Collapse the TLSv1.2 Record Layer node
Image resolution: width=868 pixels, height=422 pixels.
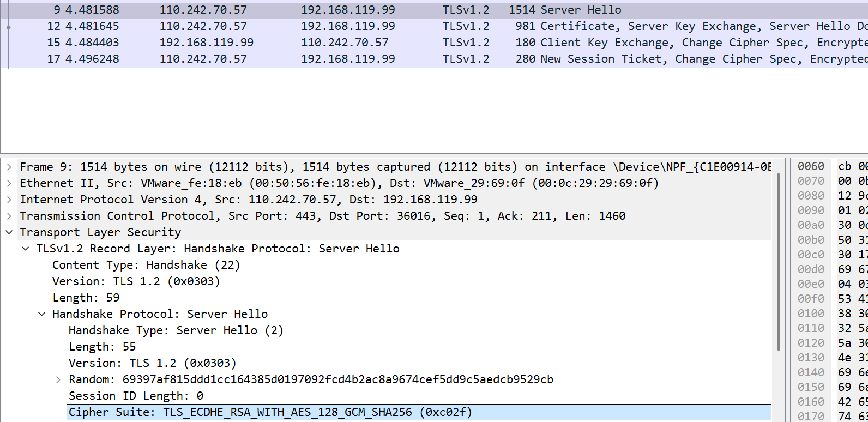click(x=26, y=249)
